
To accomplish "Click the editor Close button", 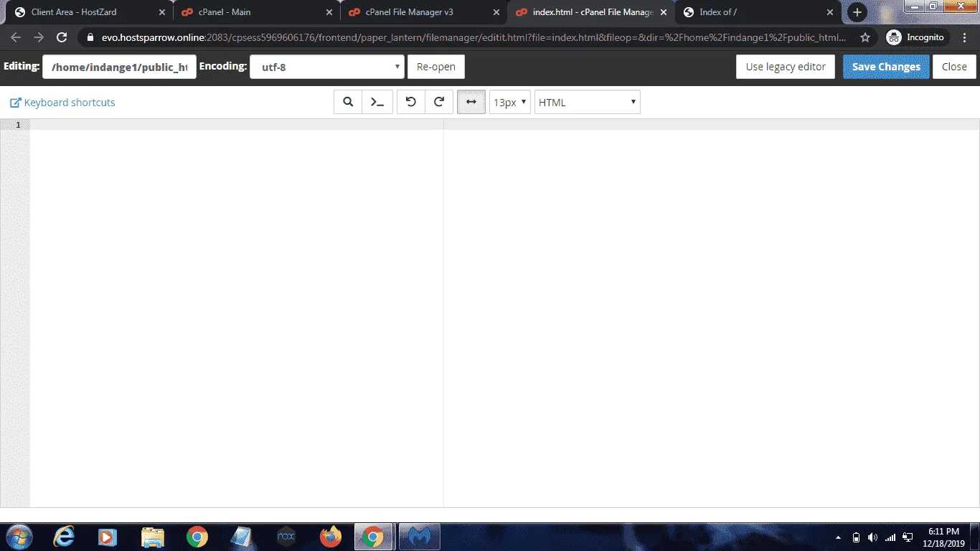I will point(954,67).
